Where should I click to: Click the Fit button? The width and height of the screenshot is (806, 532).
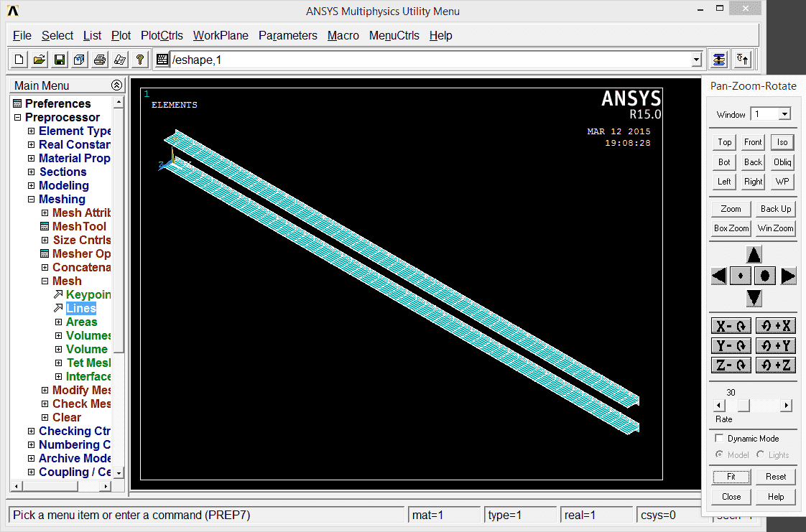(x=731, y=477)
